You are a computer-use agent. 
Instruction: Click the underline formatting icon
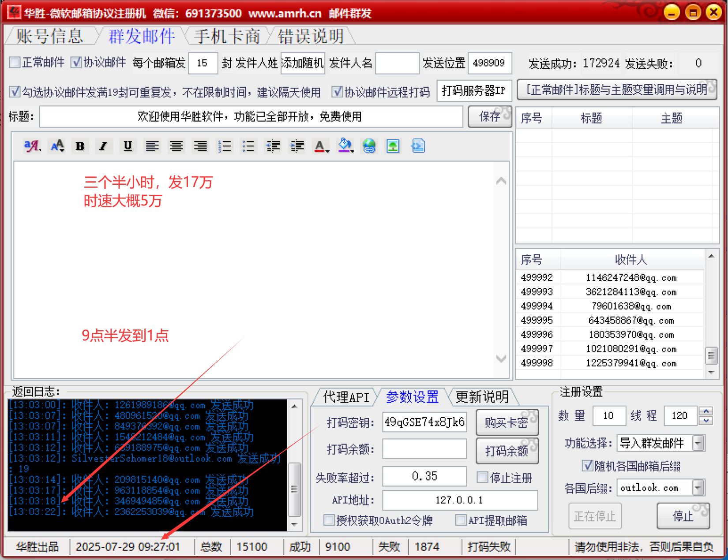pos(128,146)
